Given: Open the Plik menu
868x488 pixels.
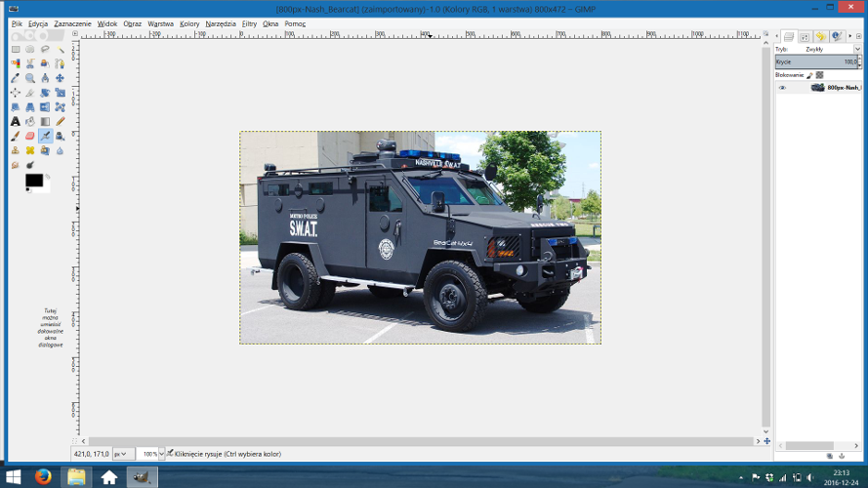Looking at the screenshot, I should (18, 23).
